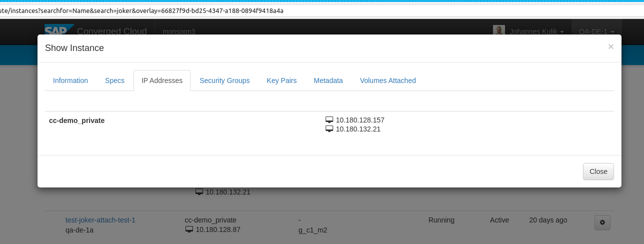This screenshot has width=644, height=244.
Task: Switch to the Specs tab
Action: pos(114,80)
